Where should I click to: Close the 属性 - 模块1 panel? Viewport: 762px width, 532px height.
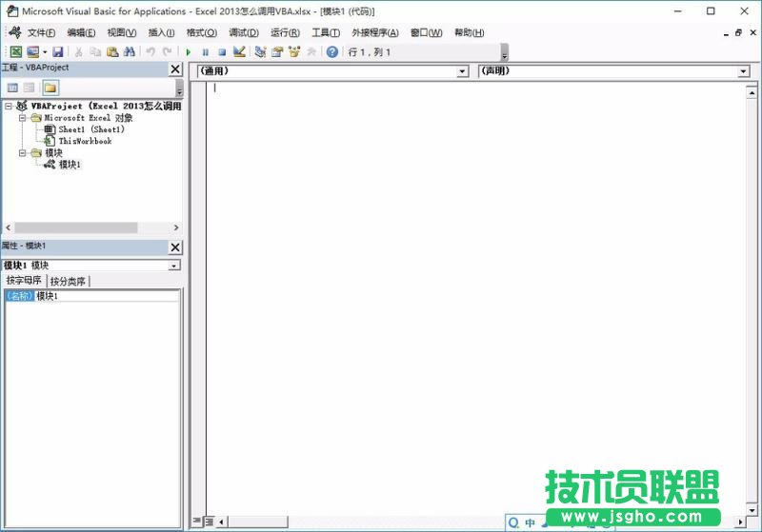[175, 247]
